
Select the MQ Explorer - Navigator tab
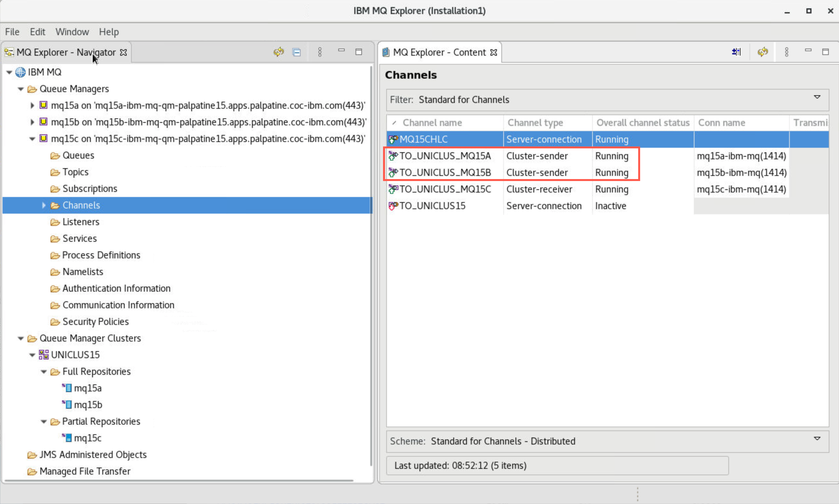click(66, 52)
